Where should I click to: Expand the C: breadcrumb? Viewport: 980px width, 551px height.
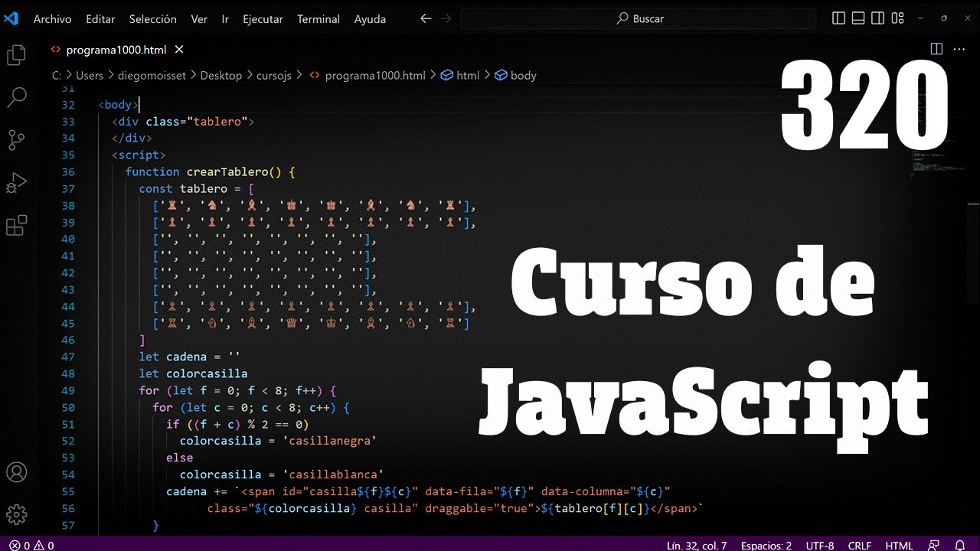[57, 75]
